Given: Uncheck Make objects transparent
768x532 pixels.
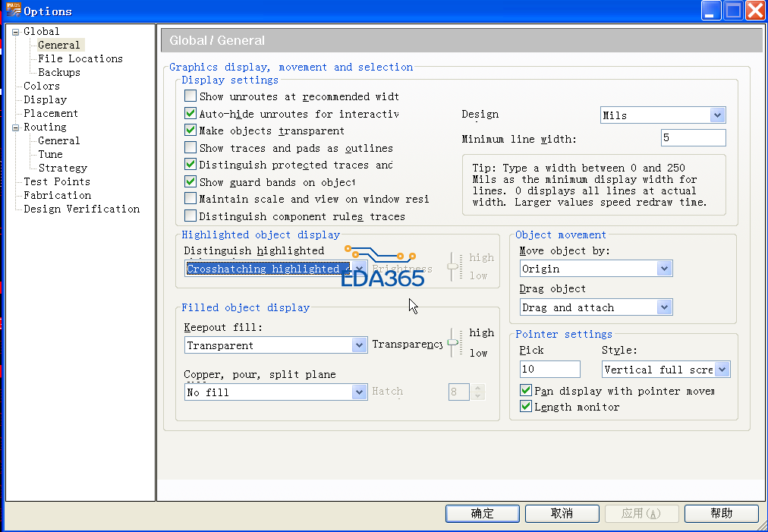Looking at the screenshot, I should pos(190,131).
